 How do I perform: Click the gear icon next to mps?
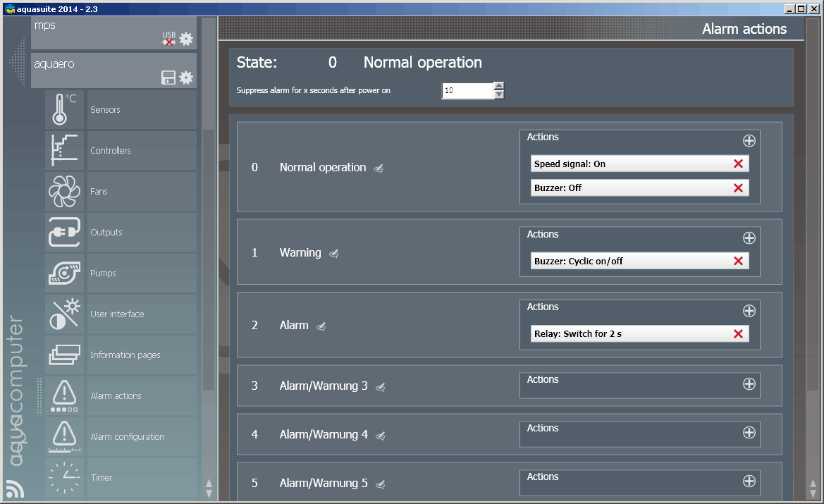click(186, 39)
